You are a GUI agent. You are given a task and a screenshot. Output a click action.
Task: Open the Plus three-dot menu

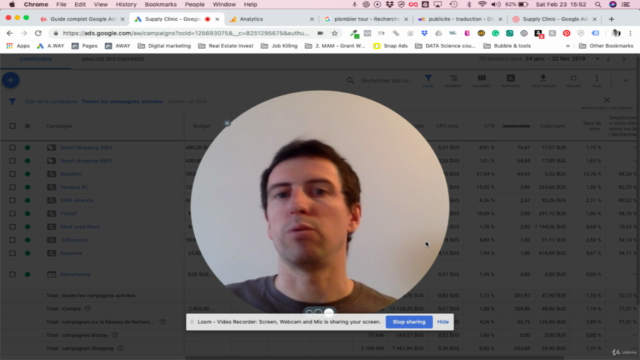pyautogui.click(x=597, y=80)
